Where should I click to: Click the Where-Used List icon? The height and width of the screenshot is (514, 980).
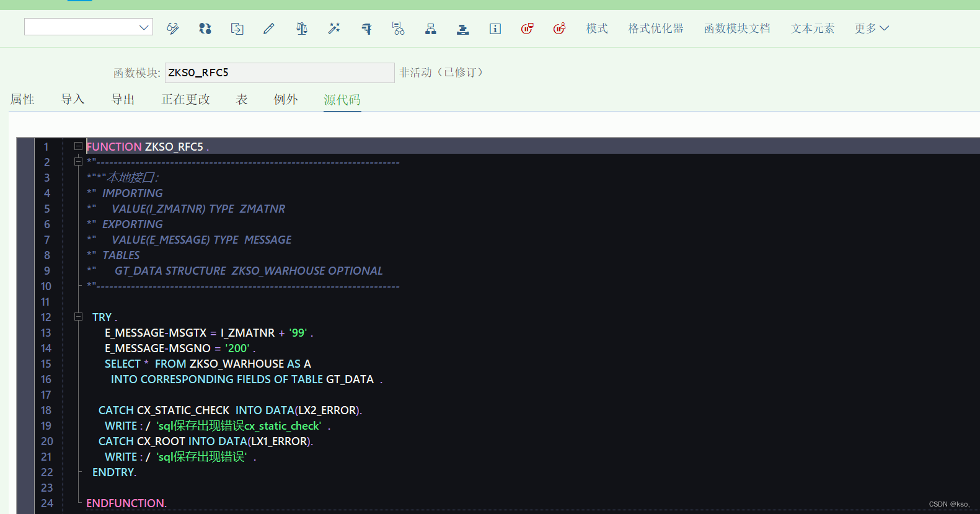click(x=399, y=29)
